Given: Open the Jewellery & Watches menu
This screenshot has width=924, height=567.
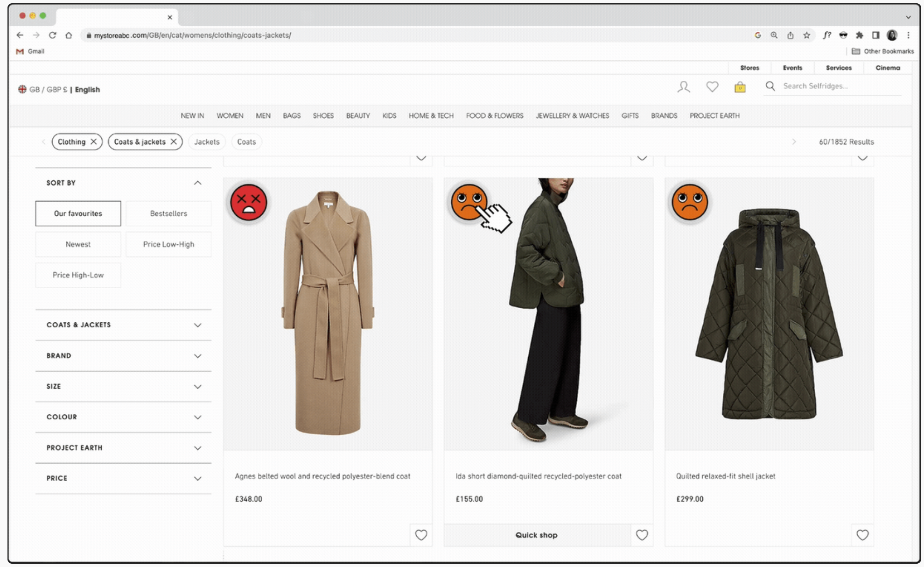Looking at the screenshot, I should pos(572,116).
